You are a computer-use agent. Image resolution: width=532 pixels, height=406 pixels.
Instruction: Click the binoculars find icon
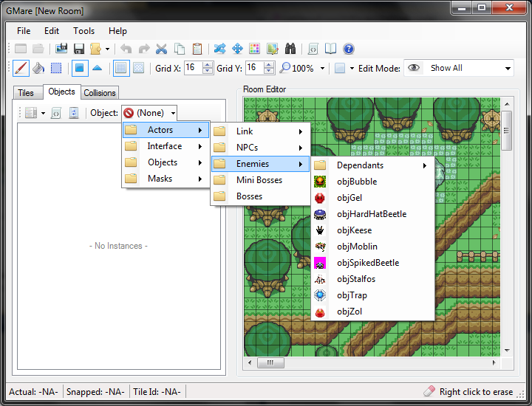tap(290, 49)
